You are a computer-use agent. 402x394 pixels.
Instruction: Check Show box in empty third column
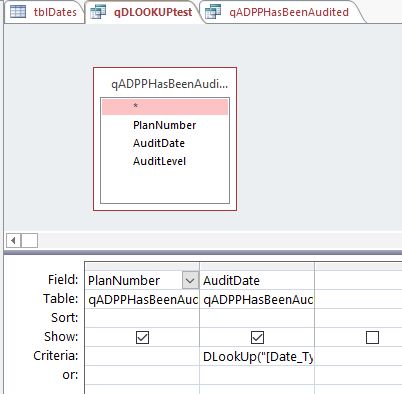[x=372, y=337]
